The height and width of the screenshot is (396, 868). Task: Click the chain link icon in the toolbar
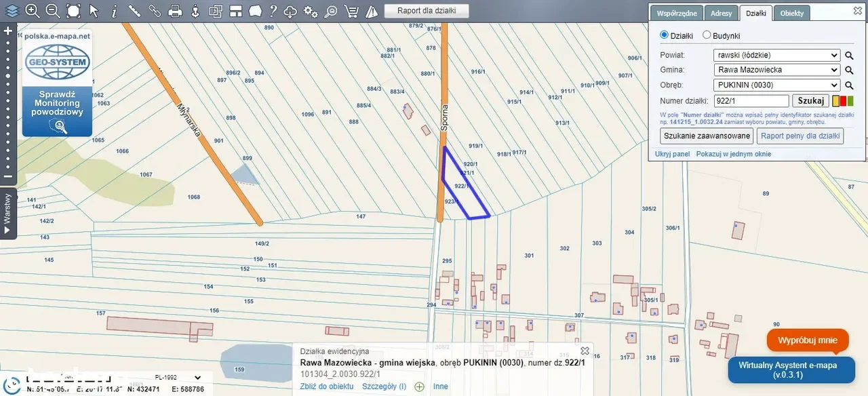155,11
